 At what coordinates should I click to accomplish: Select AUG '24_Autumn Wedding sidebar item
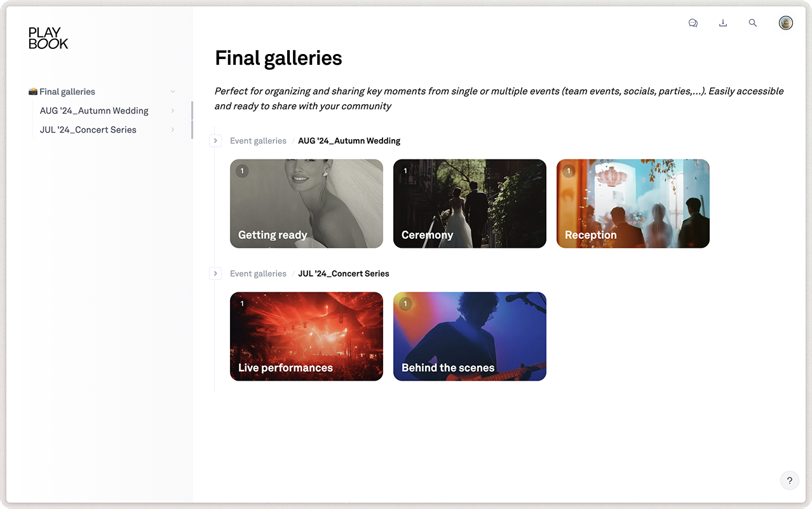click(94, 111)
